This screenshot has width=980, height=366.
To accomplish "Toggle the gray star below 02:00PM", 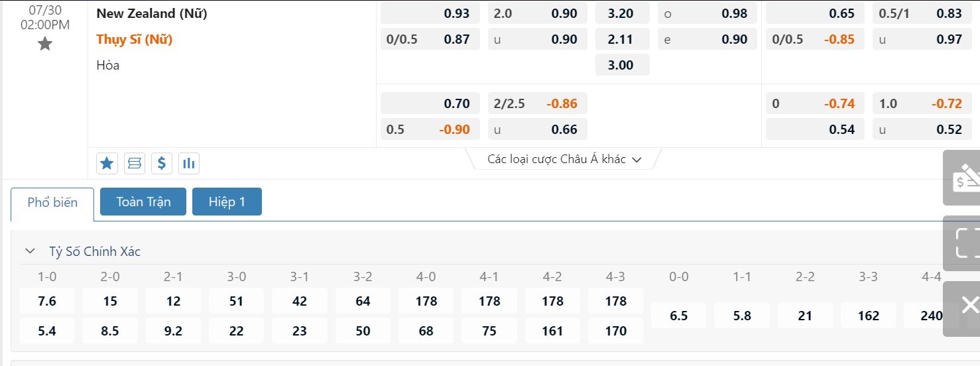I will 44,44.
